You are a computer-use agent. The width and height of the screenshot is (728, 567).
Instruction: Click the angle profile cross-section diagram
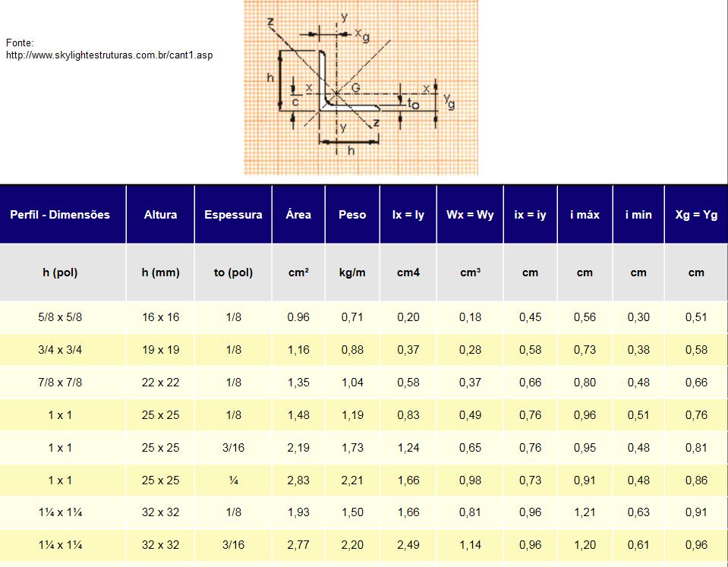pos(361,87)
